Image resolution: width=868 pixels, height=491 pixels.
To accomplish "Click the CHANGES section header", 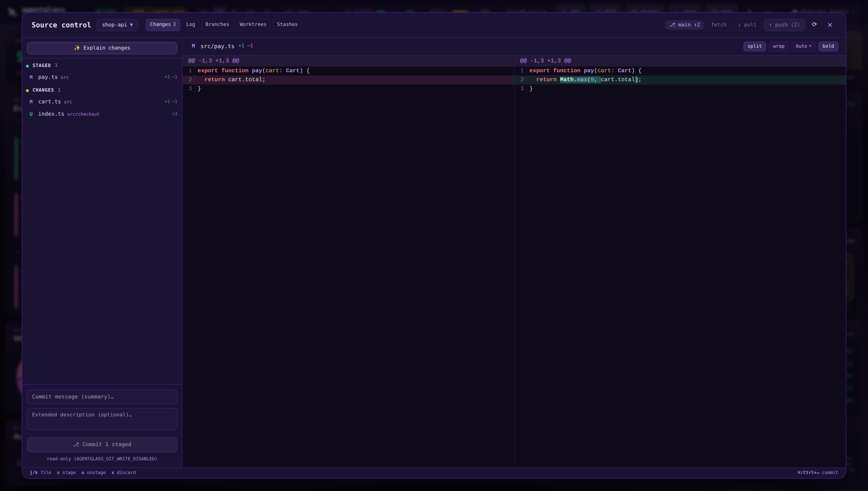I will [43, 90].
